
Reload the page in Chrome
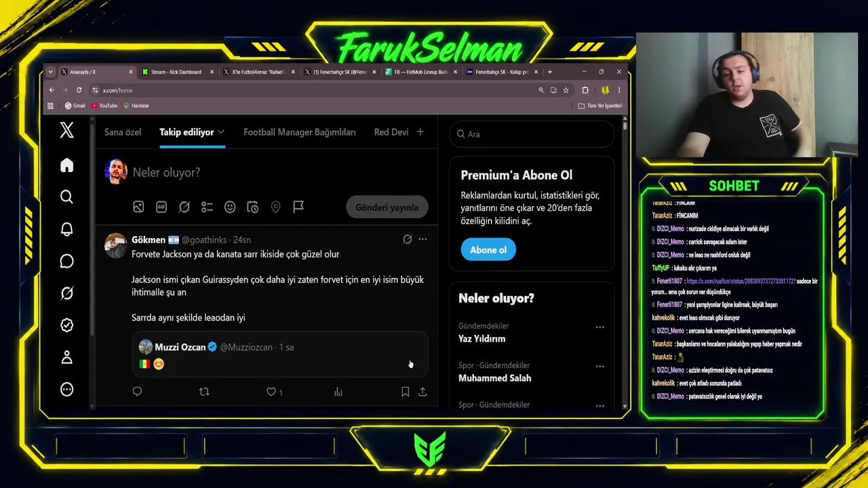point(79,90)
